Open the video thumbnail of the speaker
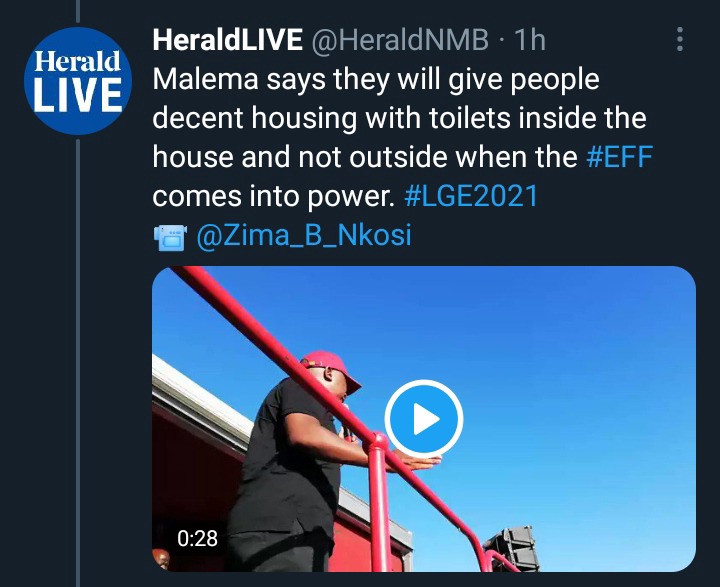The height and width of the screenshot is (587, 720). click(423, 418)
